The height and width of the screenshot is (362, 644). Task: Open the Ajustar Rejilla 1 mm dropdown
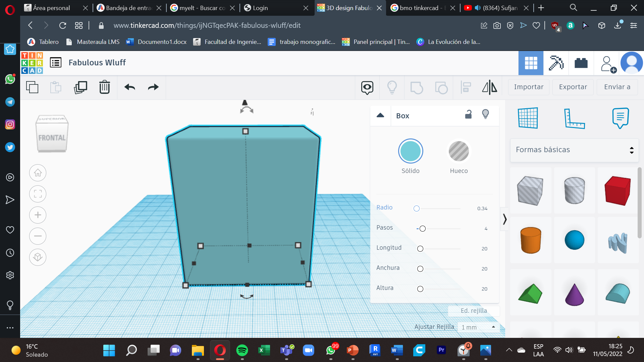[x=479, y=327]
